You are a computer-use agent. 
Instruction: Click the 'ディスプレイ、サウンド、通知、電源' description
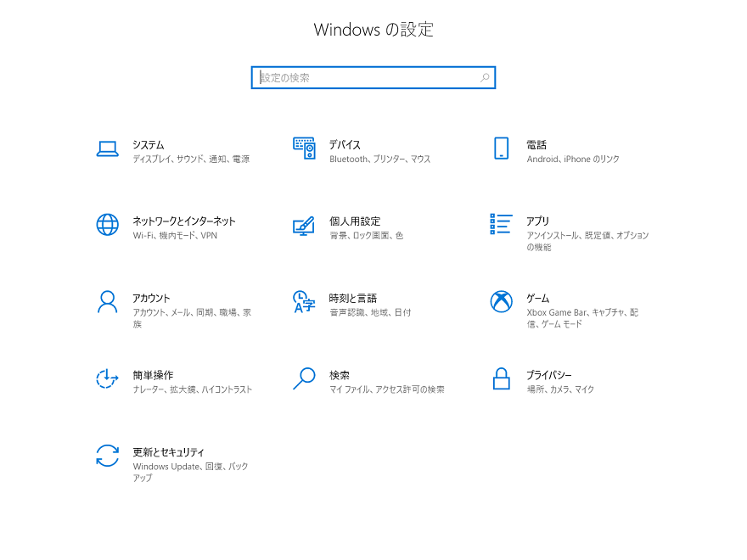[x=191, y=159]
